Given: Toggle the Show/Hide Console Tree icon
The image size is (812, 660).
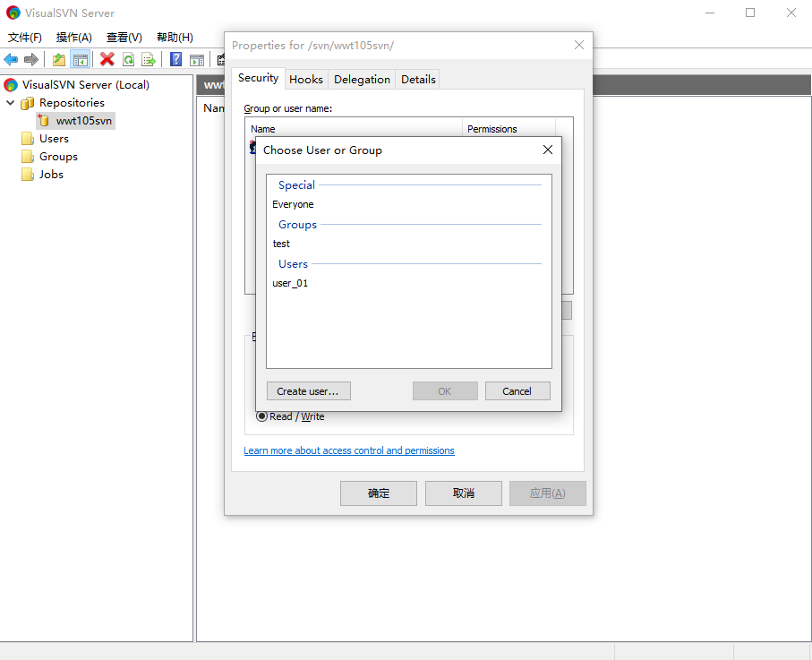Looking at the screenshot, I should click(81, 60).
